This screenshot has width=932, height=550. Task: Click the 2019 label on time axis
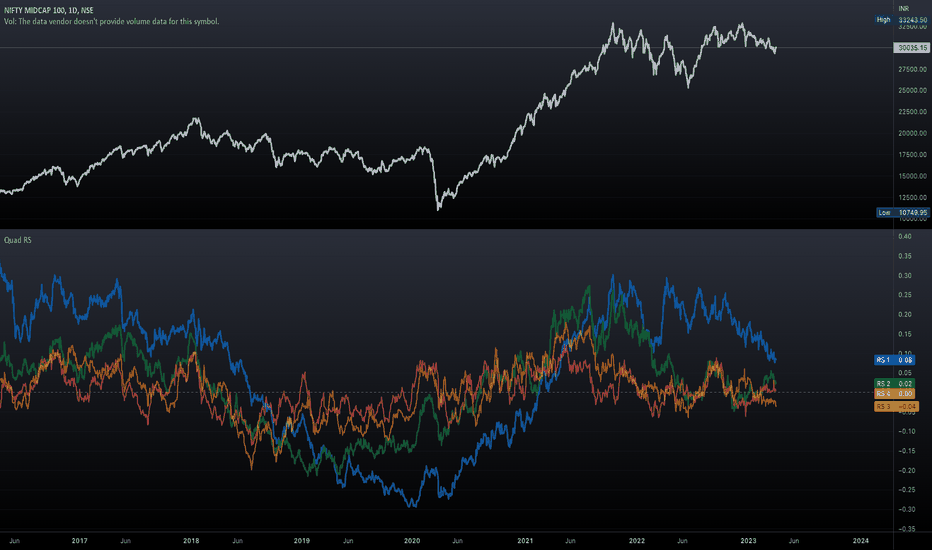(301, 541)
